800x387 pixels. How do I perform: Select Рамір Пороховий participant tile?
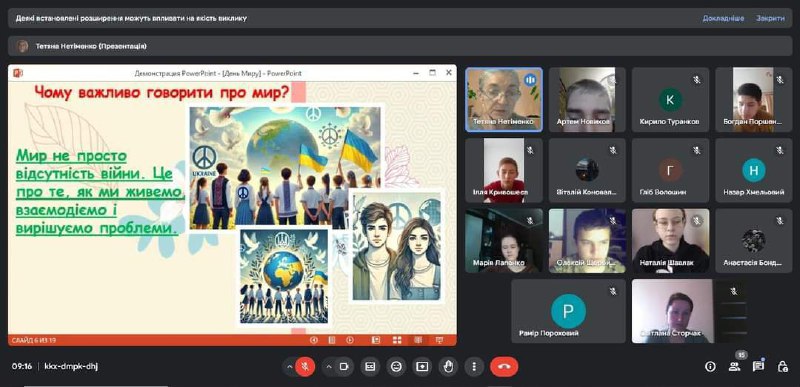[568, 311]
